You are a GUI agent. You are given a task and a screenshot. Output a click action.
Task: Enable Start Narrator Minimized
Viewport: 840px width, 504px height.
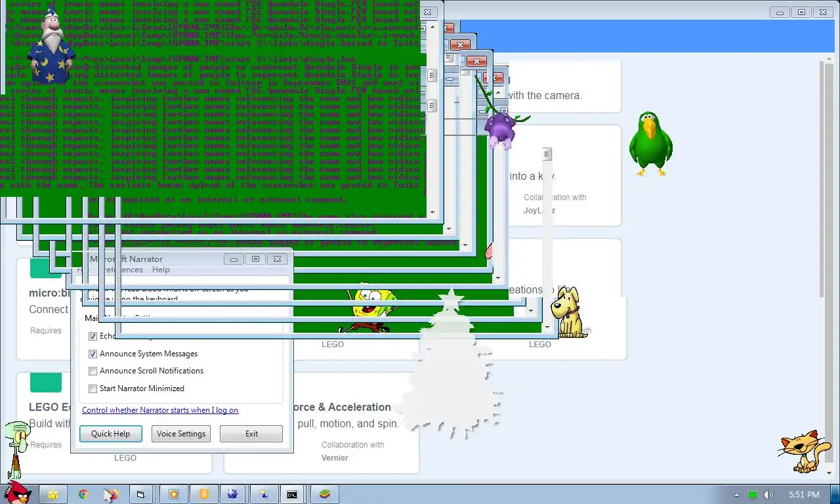(93, 388)
